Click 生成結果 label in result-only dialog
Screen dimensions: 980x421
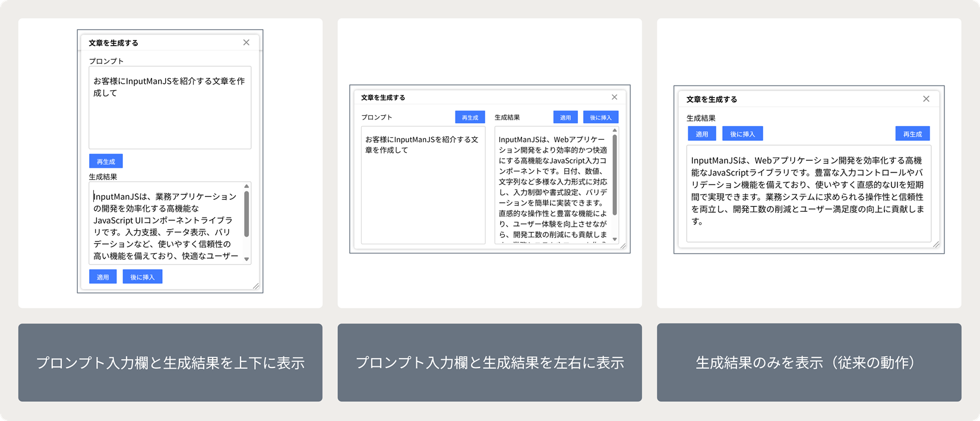[x=701, y=118]
